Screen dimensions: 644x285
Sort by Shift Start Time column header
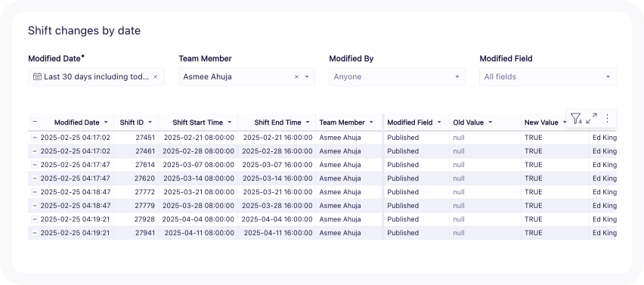(197, 122)
